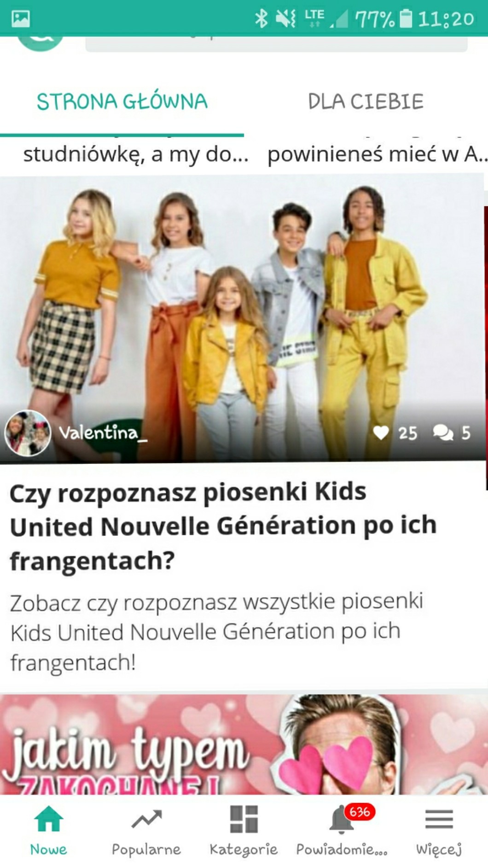Open the Nowe home icon
Image resolution: width=488 pixels, height=868 pixels.
(x=48, y=819)
